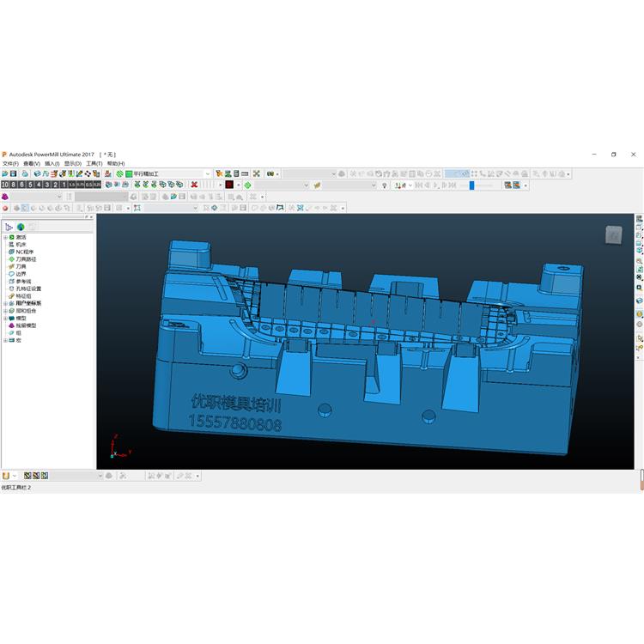This screenshot has height=644, width=644.
Task: Click the 5 numbered toolbar button
Action: pos(30,185)
